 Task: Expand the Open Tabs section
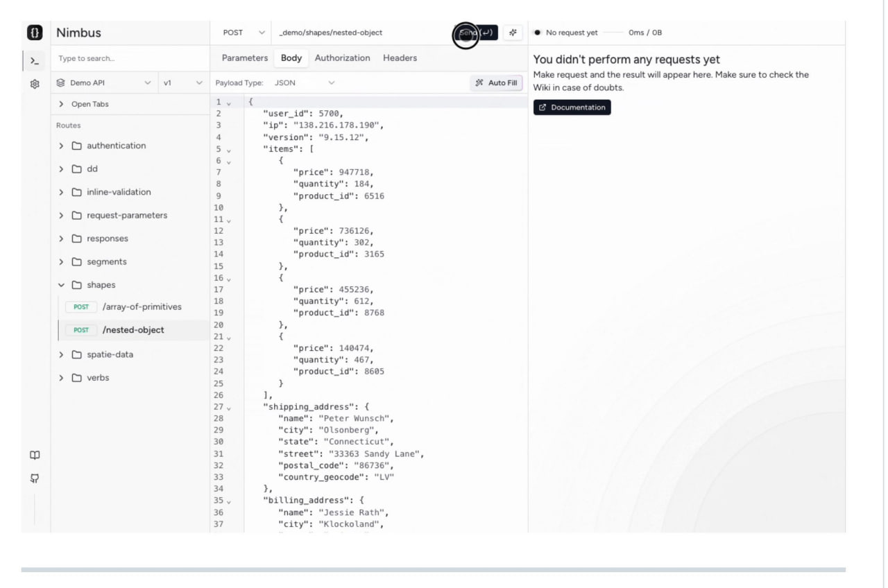(130, 104)
